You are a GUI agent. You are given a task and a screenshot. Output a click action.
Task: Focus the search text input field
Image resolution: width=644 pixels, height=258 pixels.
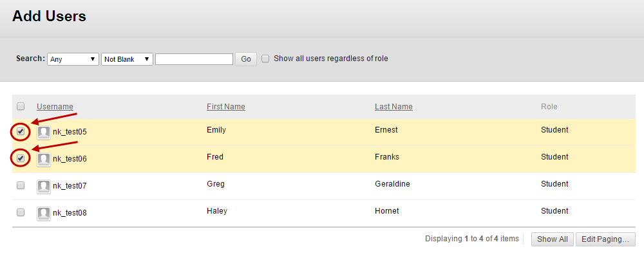click(x=194, y=59)
